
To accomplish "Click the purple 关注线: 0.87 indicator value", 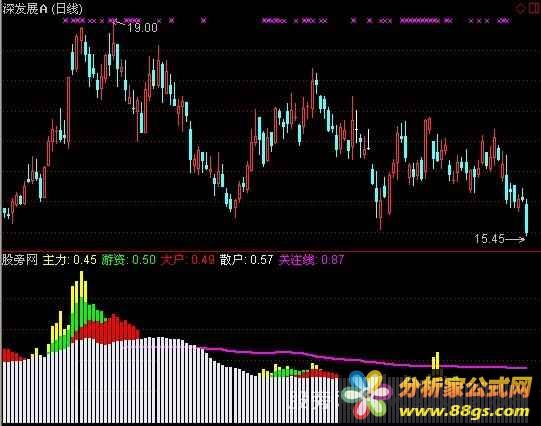I will (311, 260).
